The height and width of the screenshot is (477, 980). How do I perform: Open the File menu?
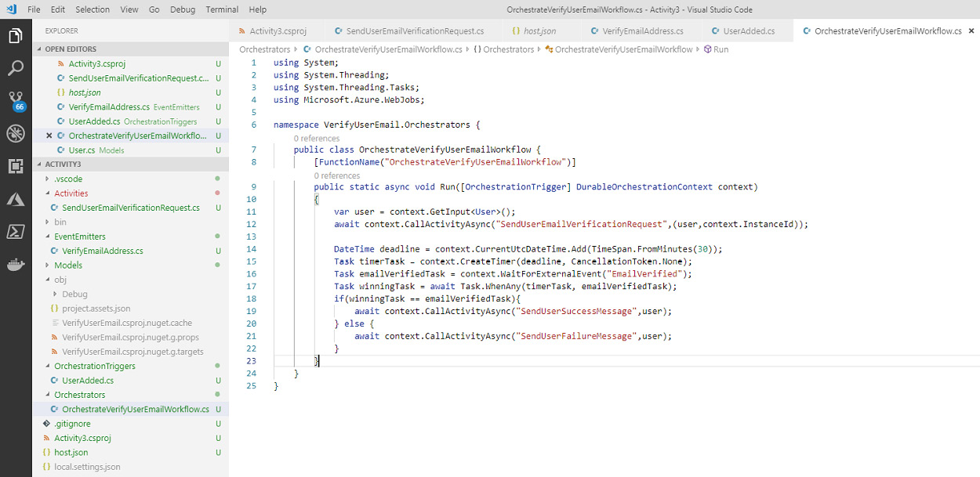coord(34,9)
